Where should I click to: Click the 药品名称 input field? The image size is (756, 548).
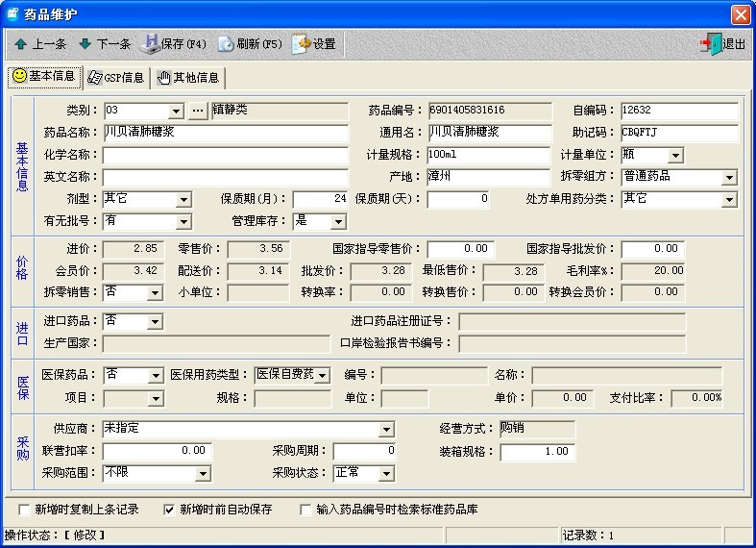(x=226, y=133)
